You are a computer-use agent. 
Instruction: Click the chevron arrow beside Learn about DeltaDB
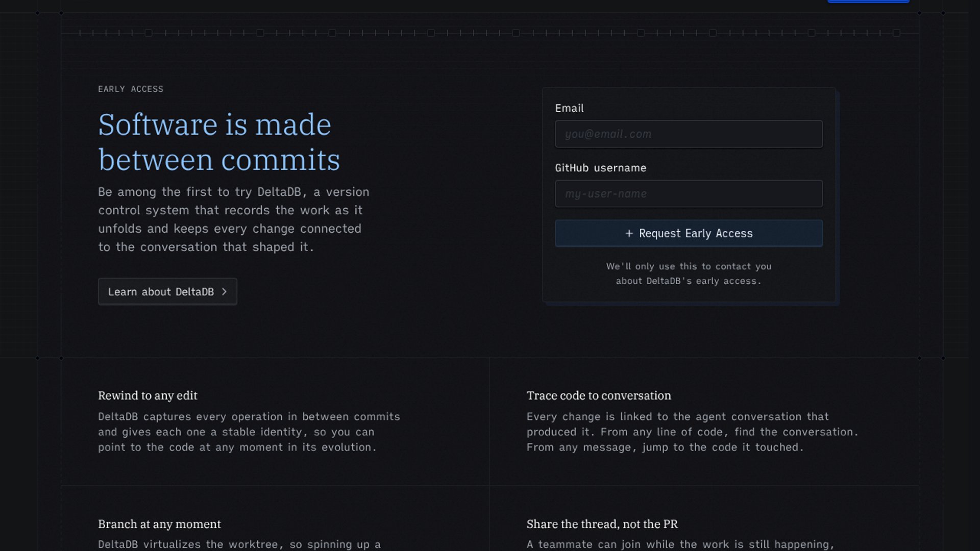[x=224, y=291]
